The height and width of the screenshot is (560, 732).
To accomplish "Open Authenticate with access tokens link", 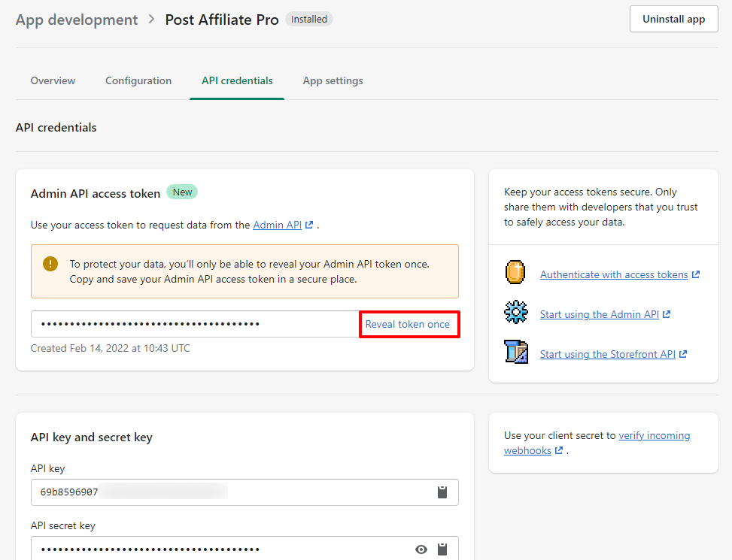I will (614, 274).
